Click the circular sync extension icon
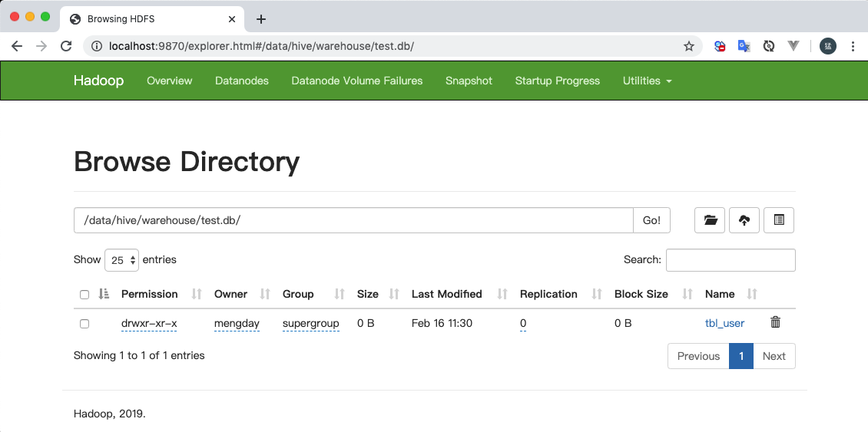 [x=768, y=47]
